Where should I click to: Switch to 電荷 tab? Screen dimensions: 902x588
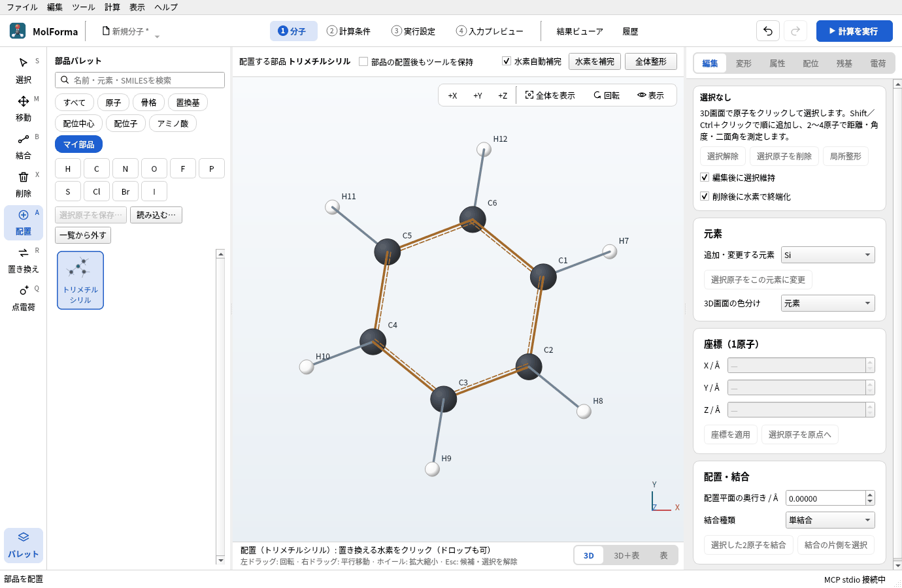click(878, 63)
